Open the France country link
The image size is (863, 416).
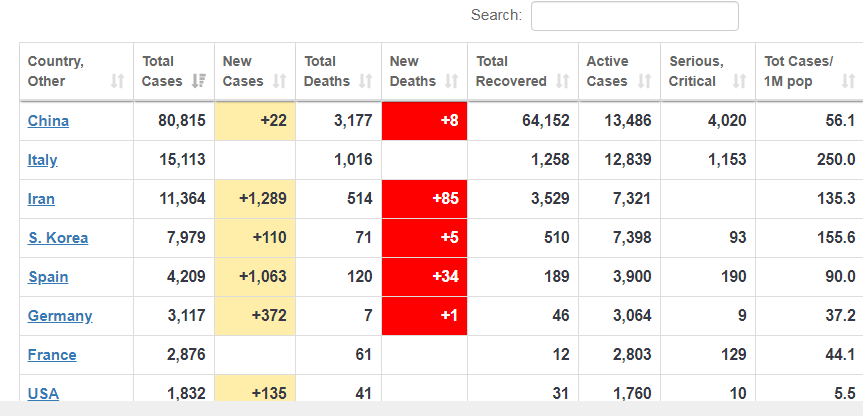coord(52,355)
